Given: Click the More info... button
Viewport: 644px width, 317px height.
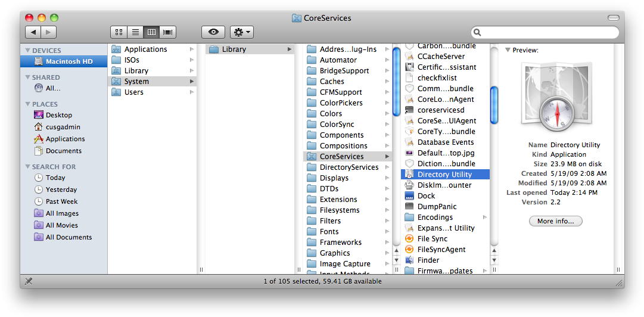Looking at the screenshot, I should click(556, 221).
